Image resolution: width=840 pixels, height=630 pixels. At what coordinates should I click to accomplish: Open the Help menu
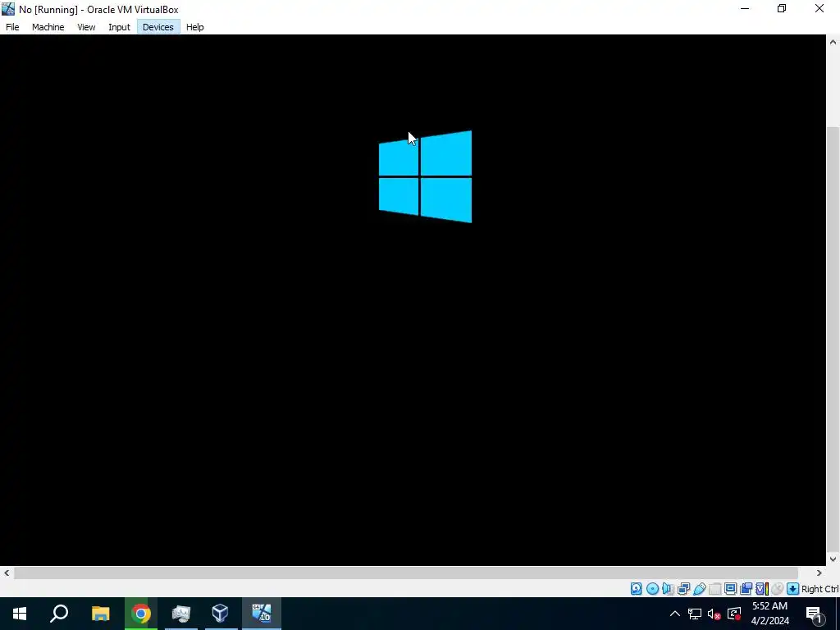195,27
